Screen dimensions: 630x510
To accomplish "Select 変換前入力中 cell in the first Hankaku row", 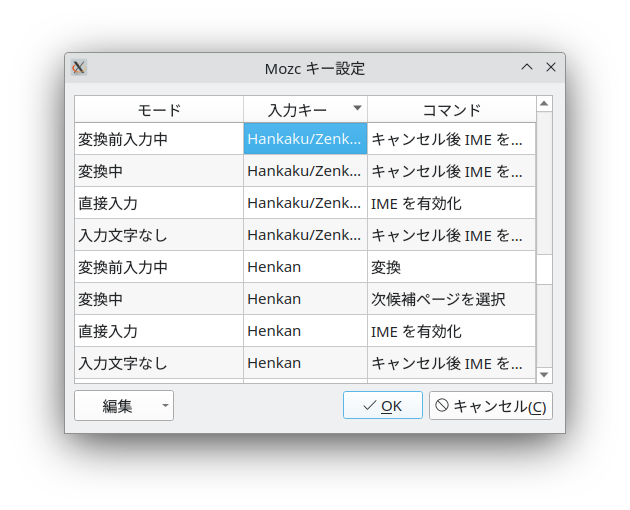I will point(159,139).
